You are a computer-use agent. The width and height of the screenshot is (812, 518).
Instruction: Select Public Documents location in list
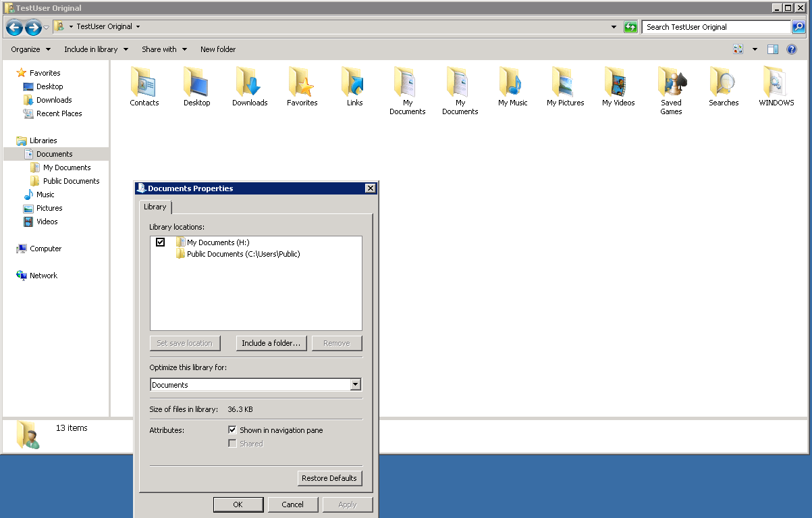(x=238, y=254)
